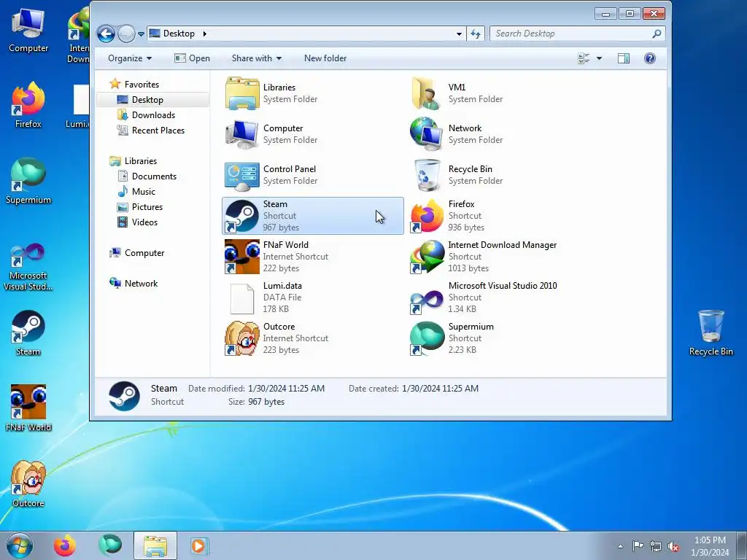Screen dimensions: 747x560
Task: Click the Supermium icon on the desktop
Action: [x=28, y=182]
